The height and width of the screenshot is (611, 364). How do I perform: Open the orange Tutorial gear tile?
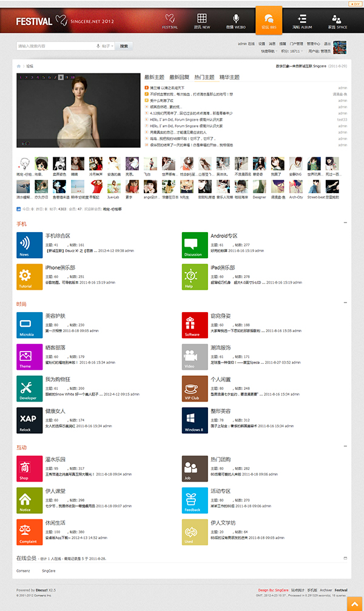[x=30, y=277]
